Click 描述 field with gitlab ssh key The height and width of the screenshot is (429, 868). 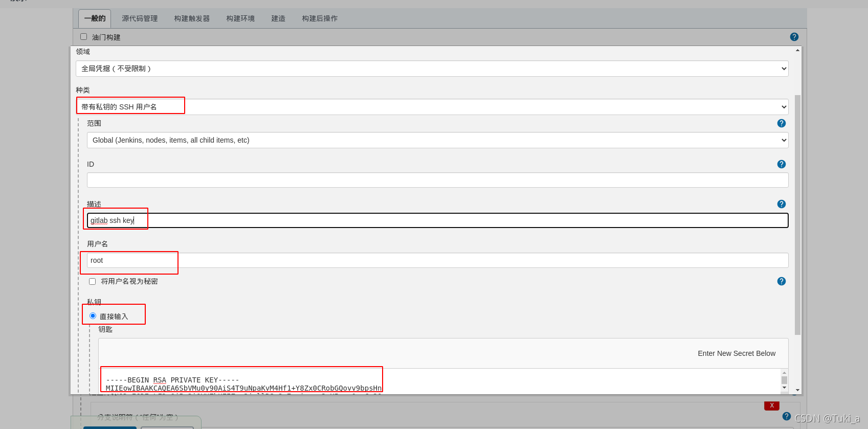(437, 220)
